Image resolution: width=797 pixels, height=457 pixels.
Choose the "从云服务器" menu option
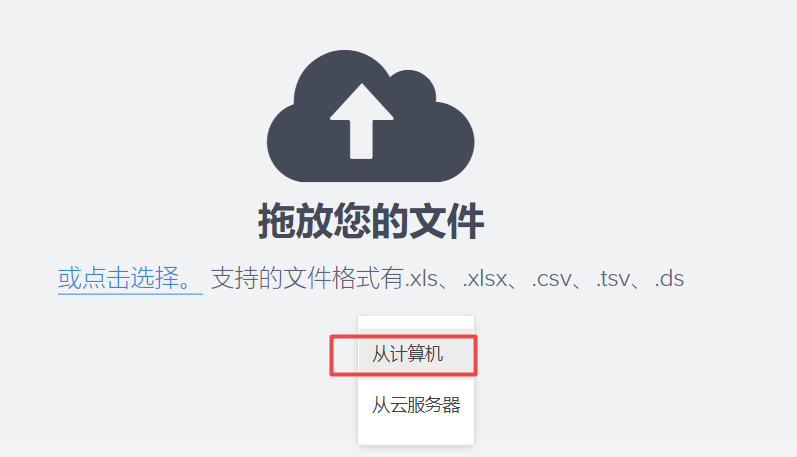(x=416, y=405)
